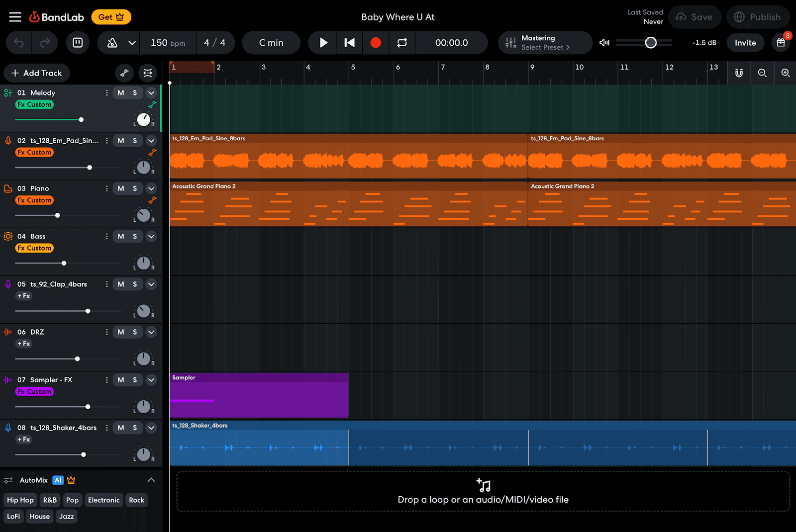Viewport: 796px width, 532px height.
Task: Click the track view settings icon
Action: (148, 73)
